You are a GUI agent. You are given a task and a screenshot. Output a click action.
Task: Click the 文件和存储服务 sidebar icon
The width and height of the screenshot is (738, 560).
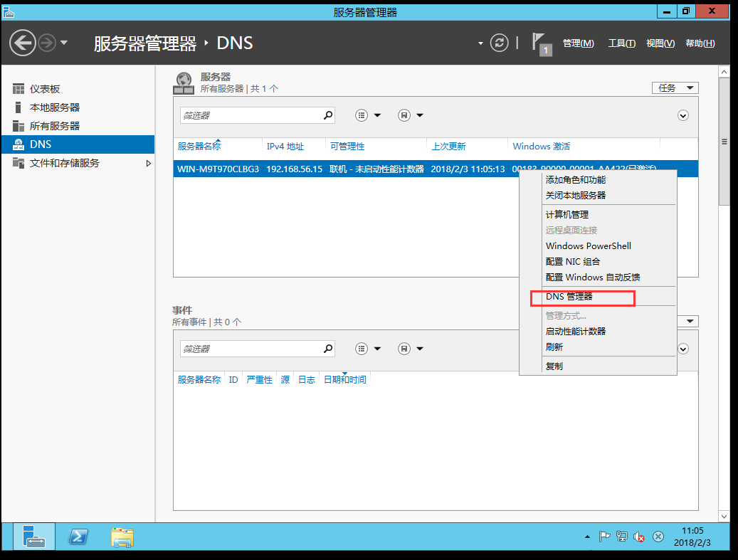pos(19,163)
